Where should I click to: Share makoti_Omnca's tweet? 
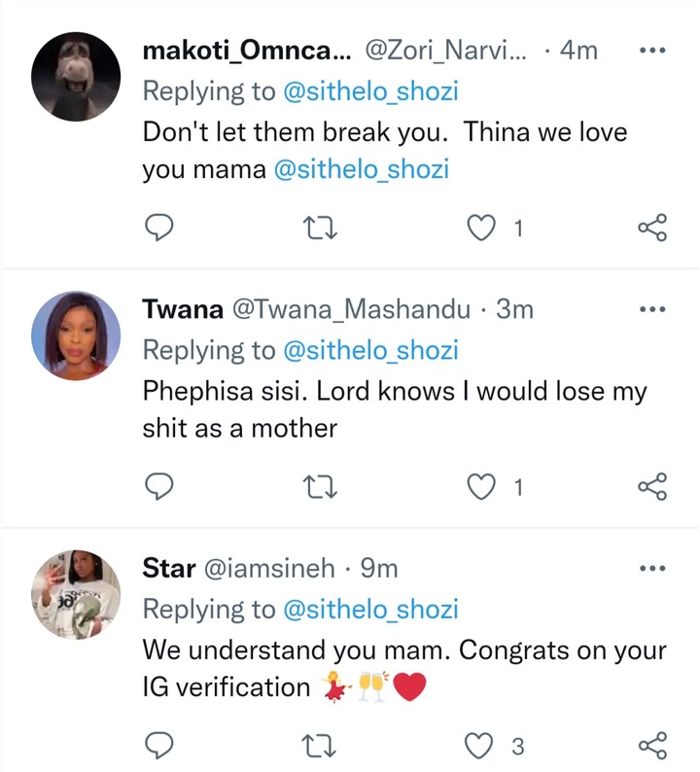(652, 228)
